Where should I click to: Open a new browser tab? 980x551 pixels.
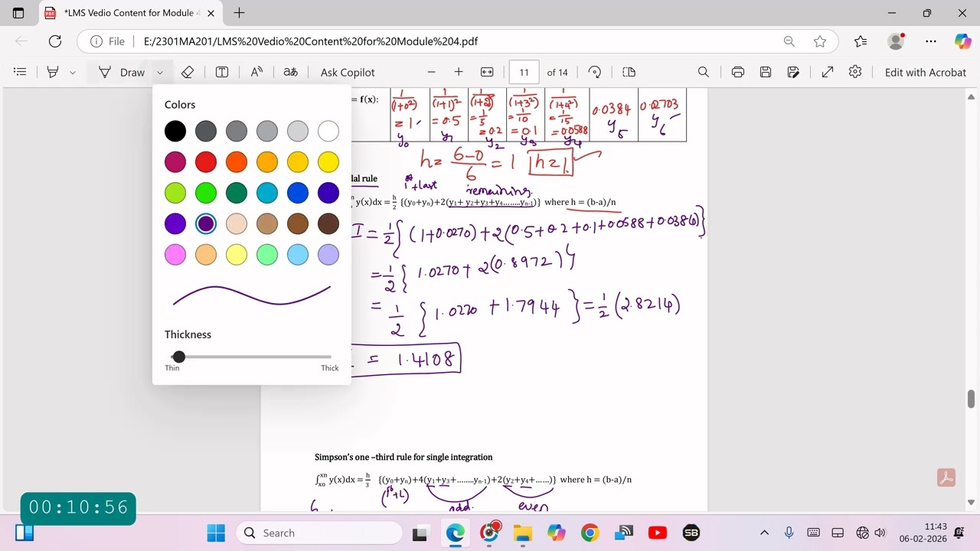tap(239, 13)
